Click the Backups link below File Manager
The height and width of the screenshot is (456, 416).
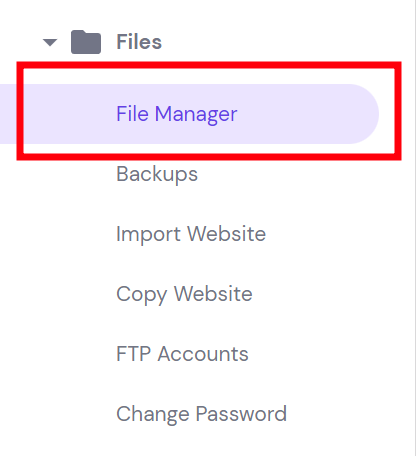click(157, 174)
